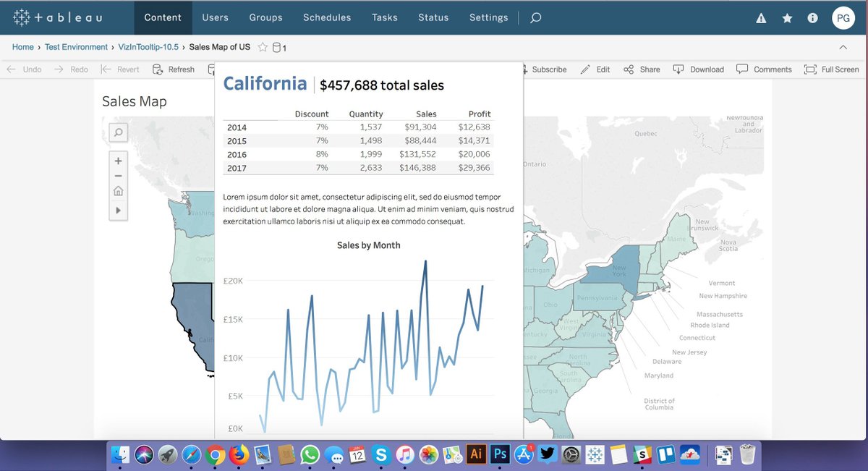Click the zoom in plus on the map
Image resolution: width=868 pixels, height=471 pixels.
click(118, 161)
